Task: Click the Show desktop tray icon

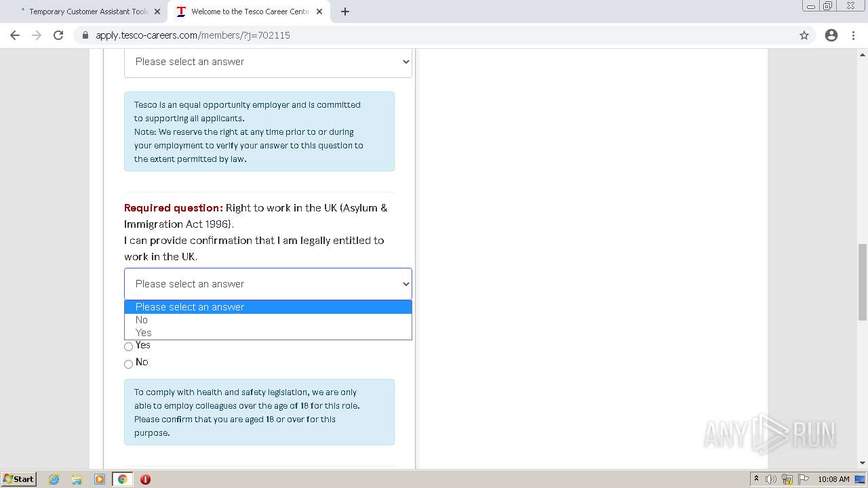Action: tap(860, 479)
